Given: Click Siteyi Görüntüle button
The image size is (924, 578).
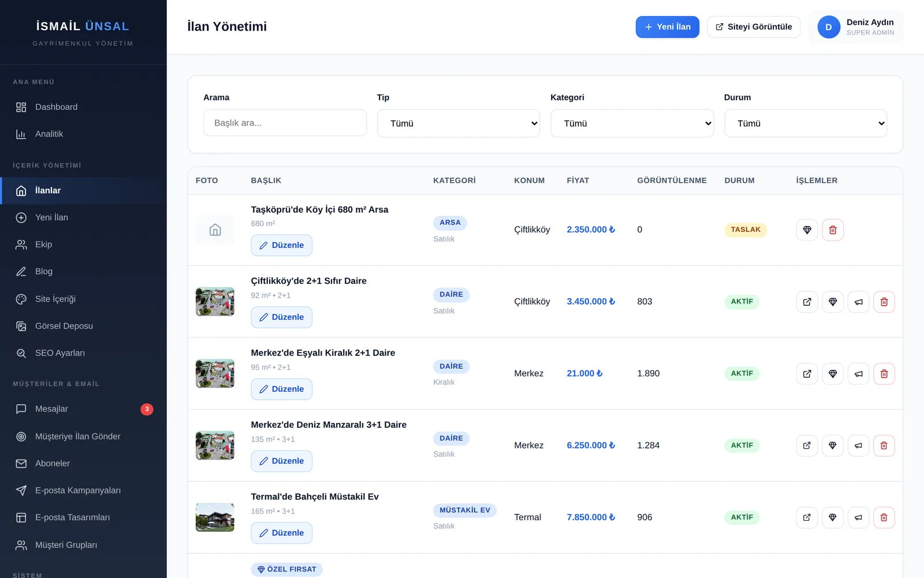Looking at the screenshot, I should [754, 27].
